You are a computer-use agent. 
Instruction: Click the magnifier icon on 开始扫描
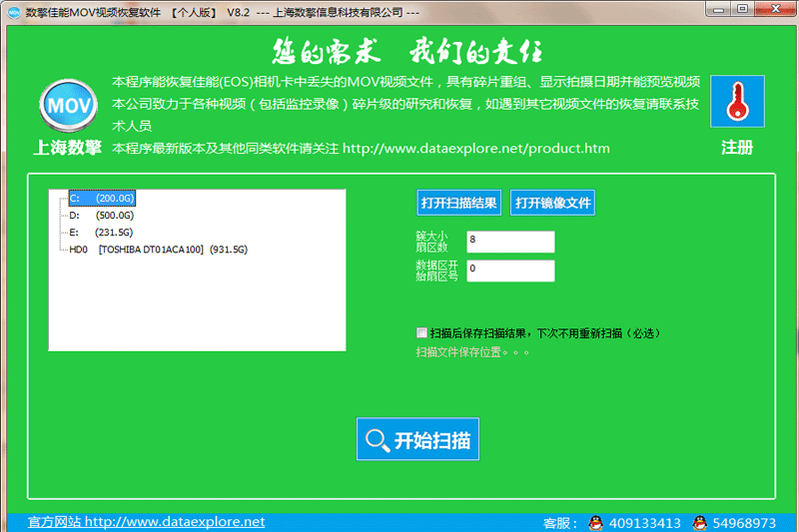(x=378, y=440)
